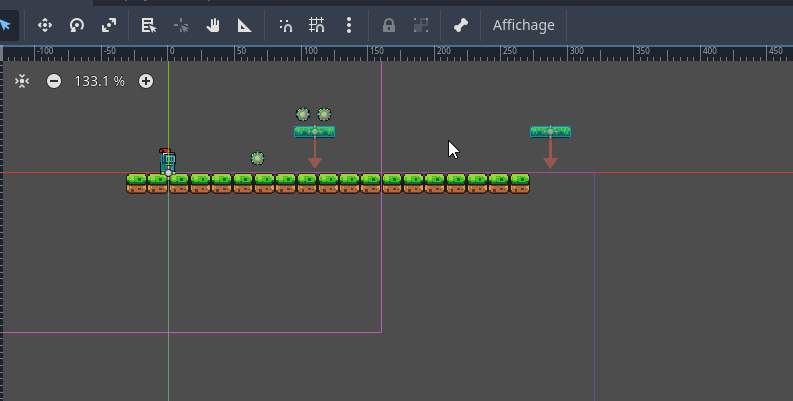Toggle grid snapping
793x401 pixels.
pyautogui.click(x=317, y=25)
